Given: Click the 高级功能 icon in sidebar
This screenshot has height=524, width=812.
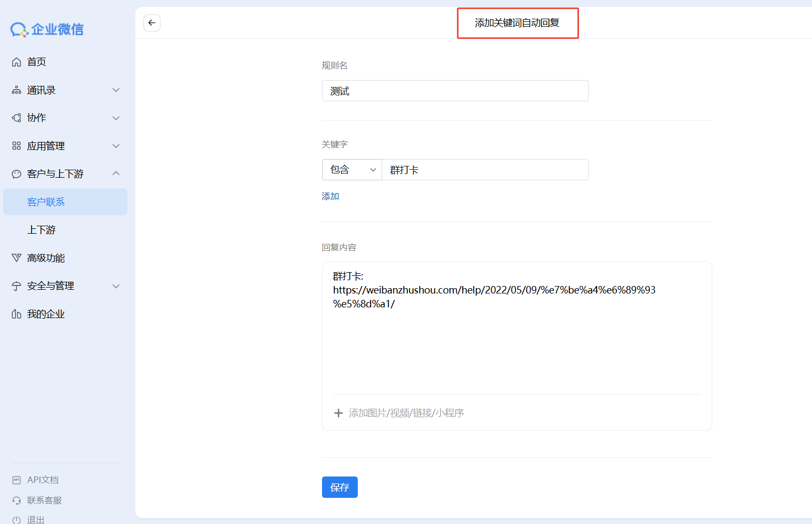Looking at the screenshot, I should [17, 258].
